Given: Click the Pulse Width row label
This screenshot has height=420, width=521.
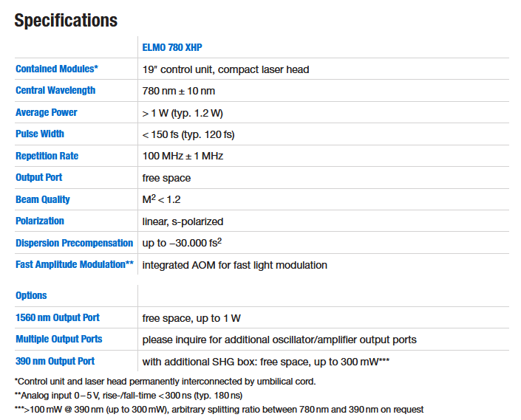Looking at the screenshot, I should coord(40,134).
